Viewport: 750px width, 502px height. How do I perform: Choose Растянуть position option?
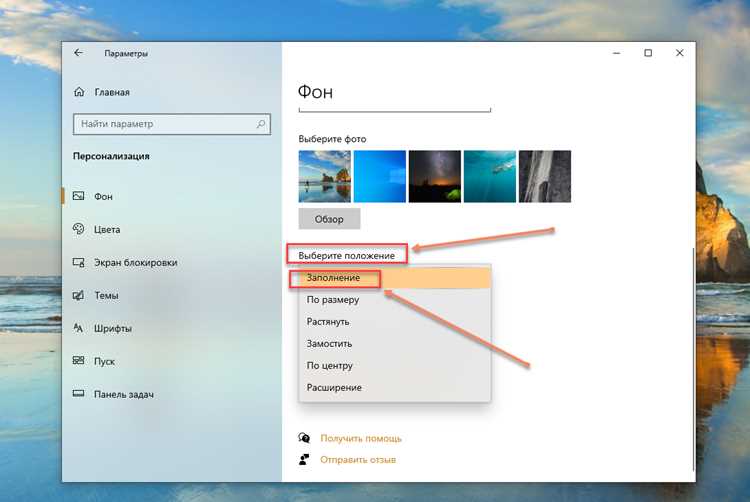[x=395, y=322]
